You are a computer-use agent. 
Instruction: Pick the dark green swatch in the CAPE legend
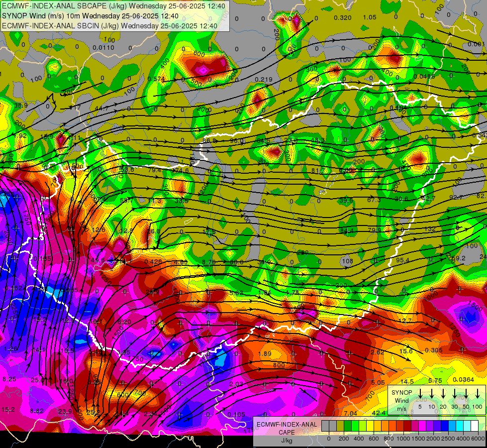point(348,426)
